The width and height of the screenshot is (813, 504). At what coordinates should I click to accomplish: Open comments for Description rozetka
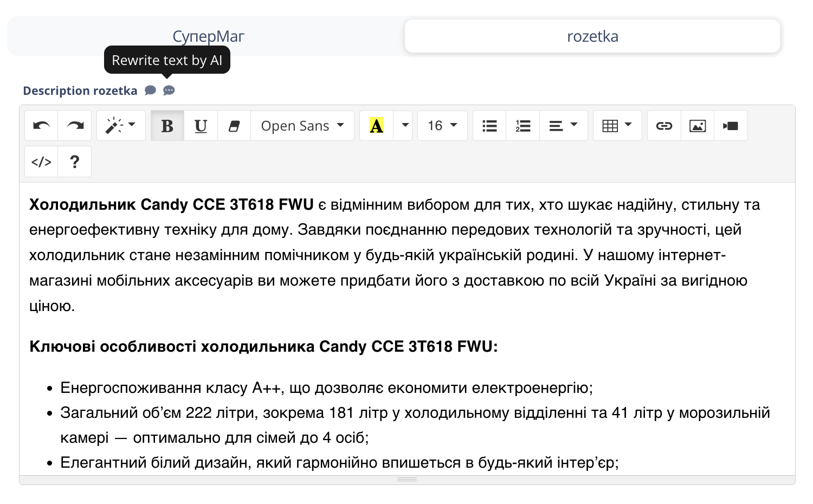tap(150, 90)
